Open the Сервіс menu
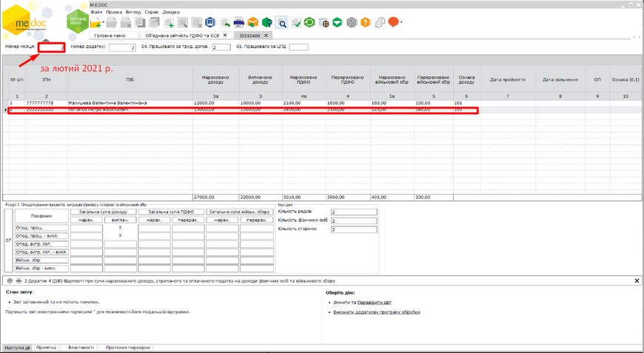Screen dimensions: 644x353 click(x=151, y=12)
